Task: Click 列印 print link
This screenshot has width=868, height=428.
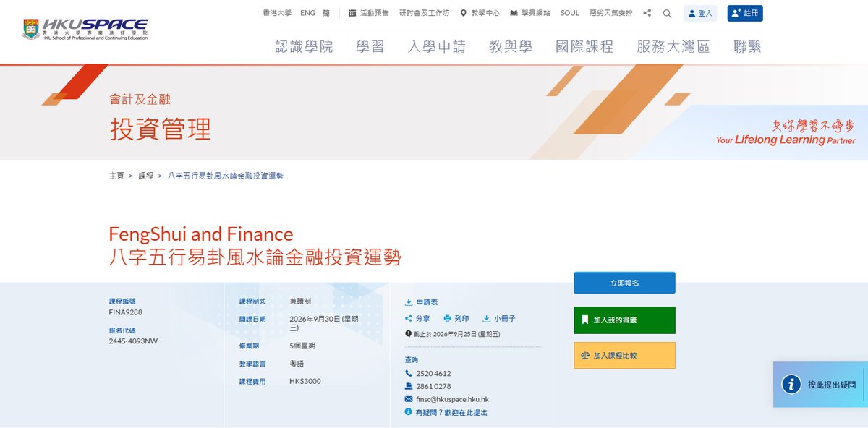Action: coord(461,318)
